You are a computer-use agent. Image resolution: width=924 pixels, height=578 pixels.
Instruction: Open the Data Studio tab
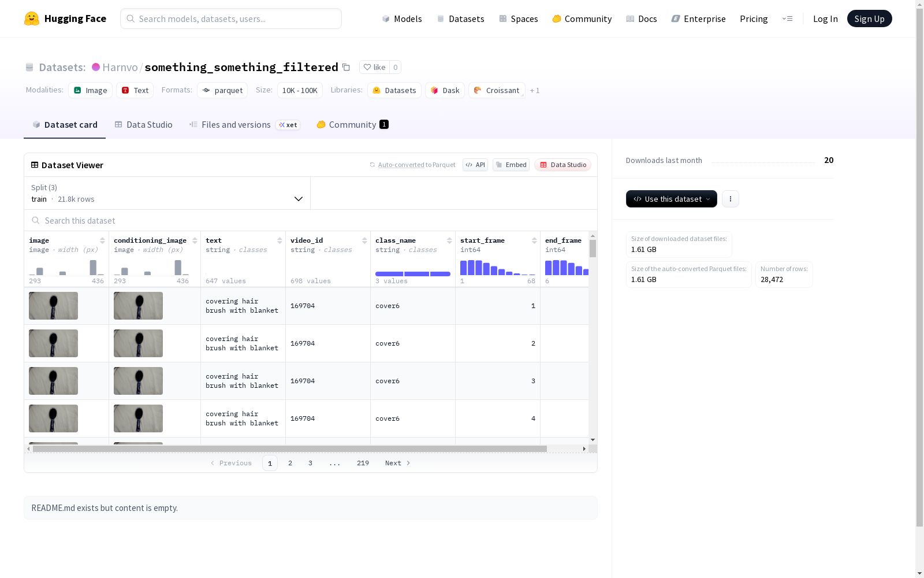pos(143,124)
